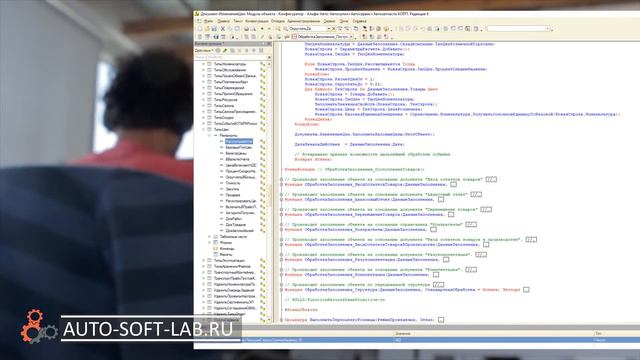The width and height of the screenshot is (640, 360).
Task: Click the green pencil edit icon in configuration panel
Action: pyautogui.click(x=225, y=50)
